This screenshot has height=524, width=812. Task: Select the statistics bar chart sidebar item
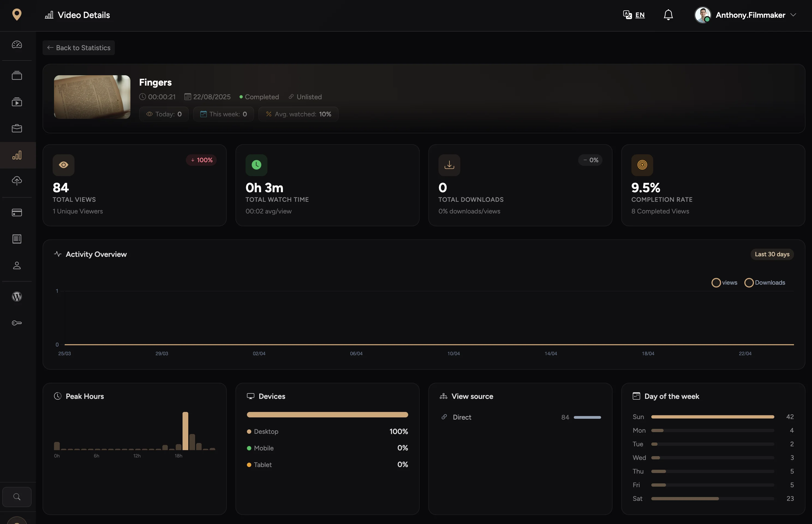click(17, 155)
